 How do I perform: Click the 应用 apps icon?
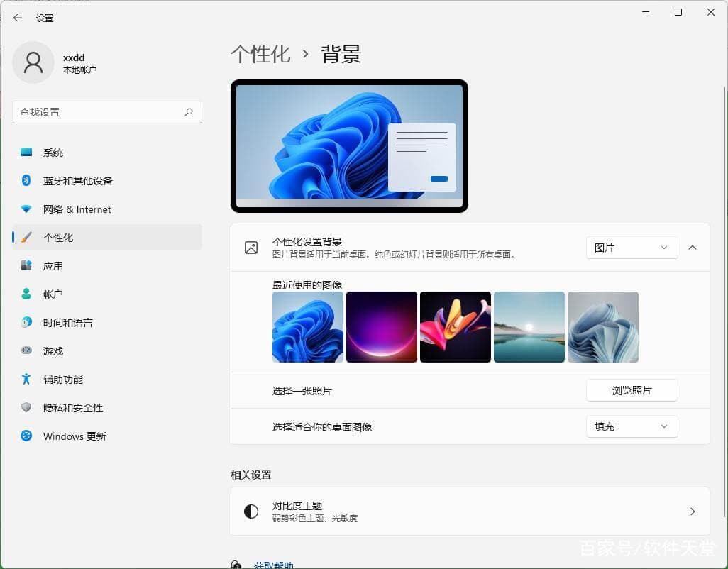coord(26,265)
